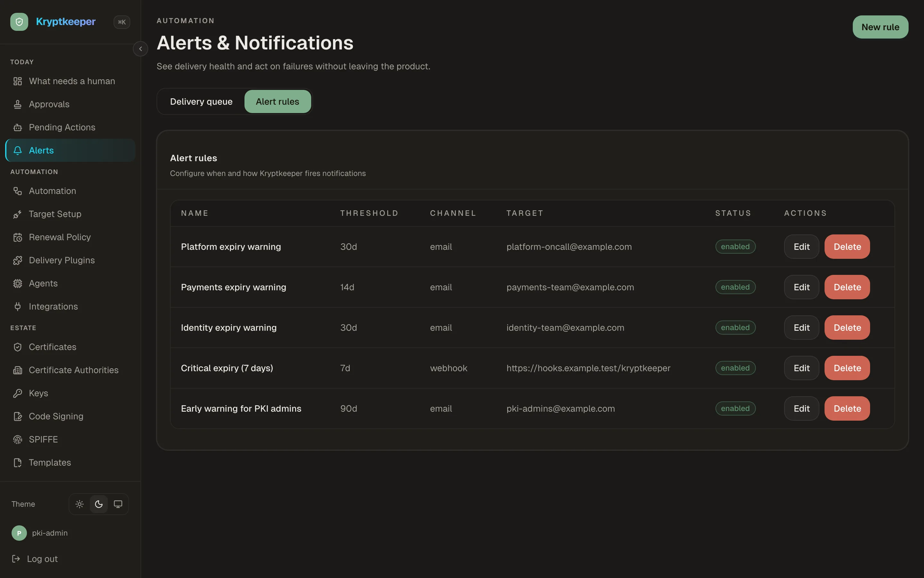Click the 90d threshold value
924x578 pixels.
point(349,409)
